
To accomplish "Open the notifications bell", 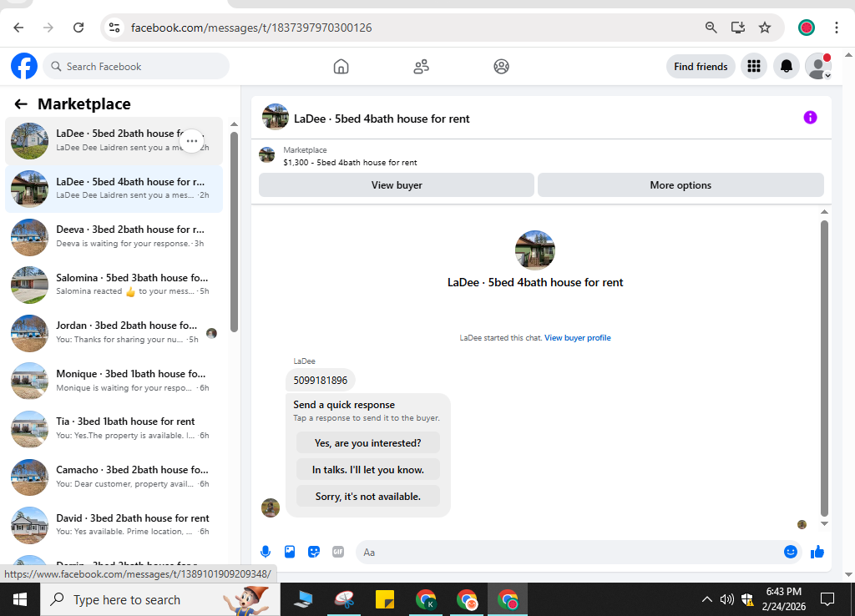I will (786, 67).
